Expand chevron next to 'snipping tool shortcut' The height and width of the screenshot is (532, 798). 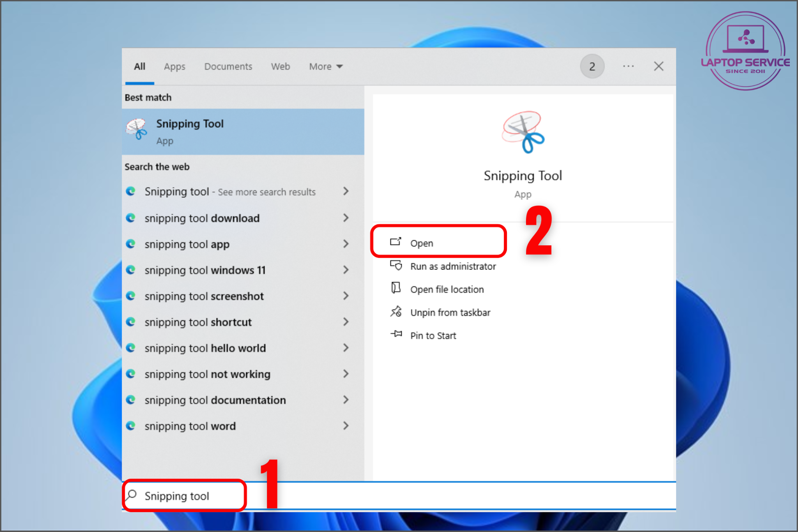tap(346, 322)
